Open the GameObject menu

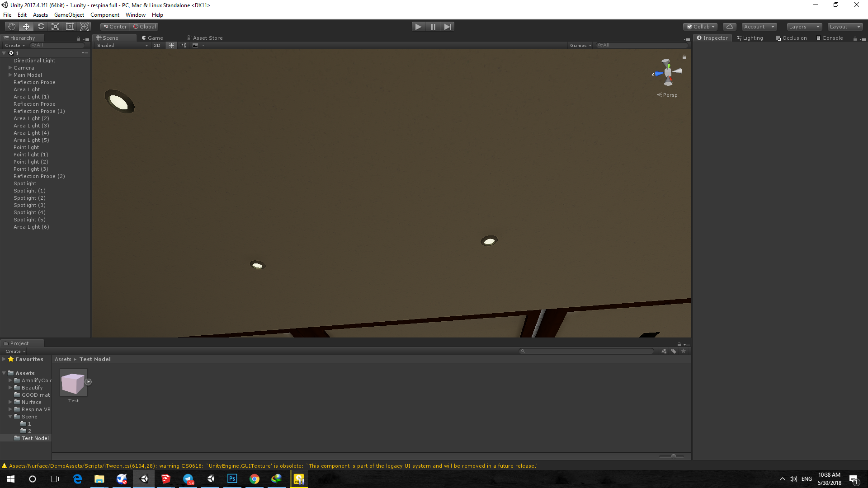[x=69, y=15]
